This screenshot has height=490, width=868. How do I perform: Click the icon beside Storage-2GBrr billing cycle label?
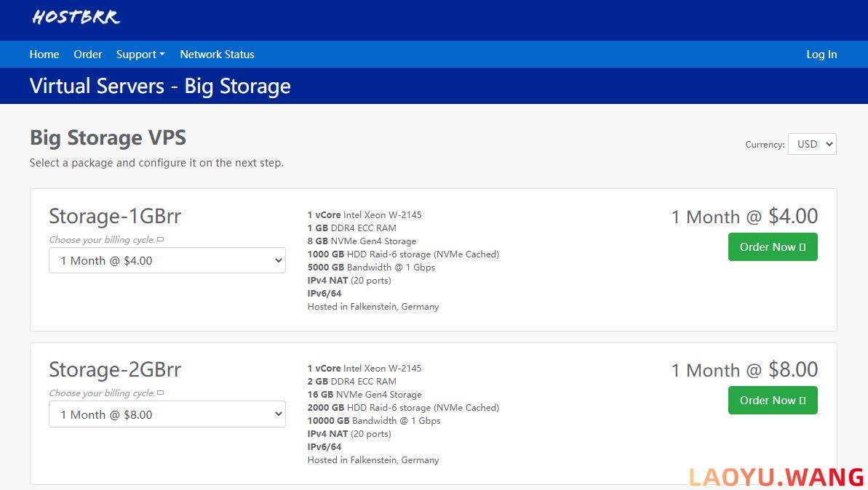point(161,393)
